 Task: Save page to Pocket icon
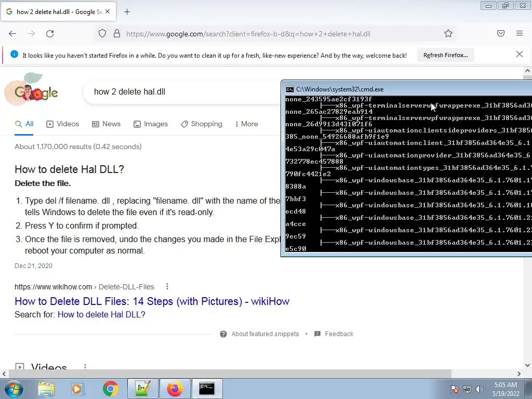pos(501,33)
